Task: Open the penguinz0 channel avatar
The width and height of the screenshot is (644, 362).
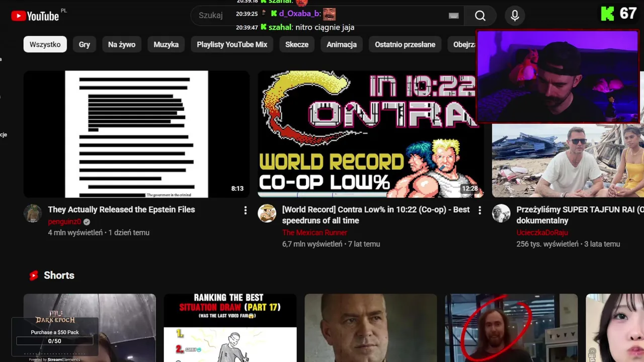Action: click(x=33, y=213)
